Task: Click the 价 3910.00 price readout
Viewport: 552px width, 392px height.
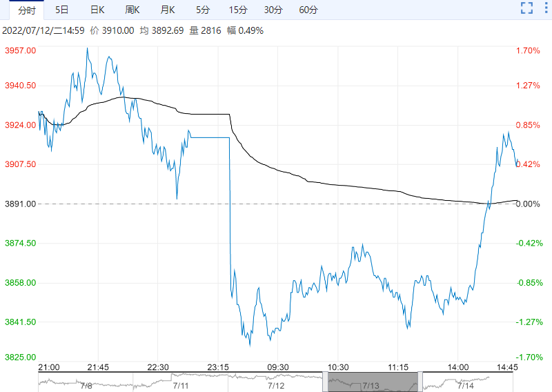Action: [x=112, y=30]
